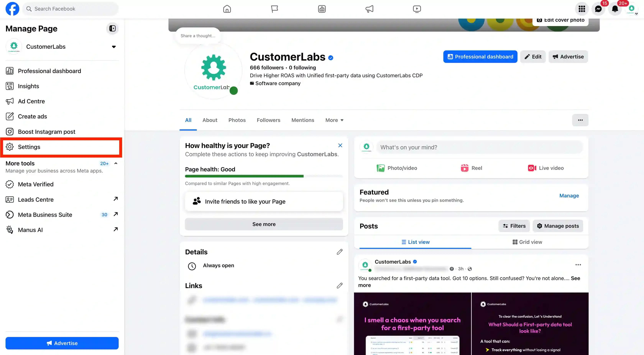
Task: Open Meta Business Suite external link arrow
Action: click(116, 214)
